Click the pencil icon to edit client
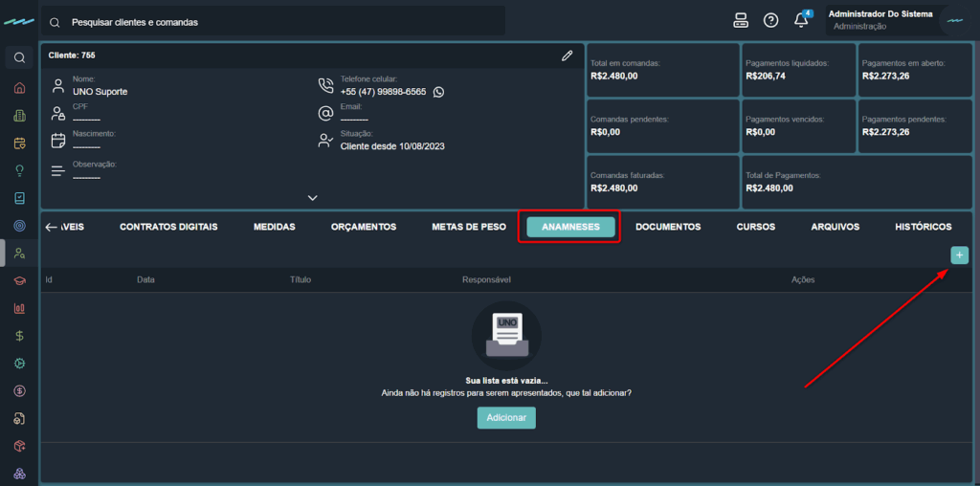This screenshot has width=980, height=486. 568,55
